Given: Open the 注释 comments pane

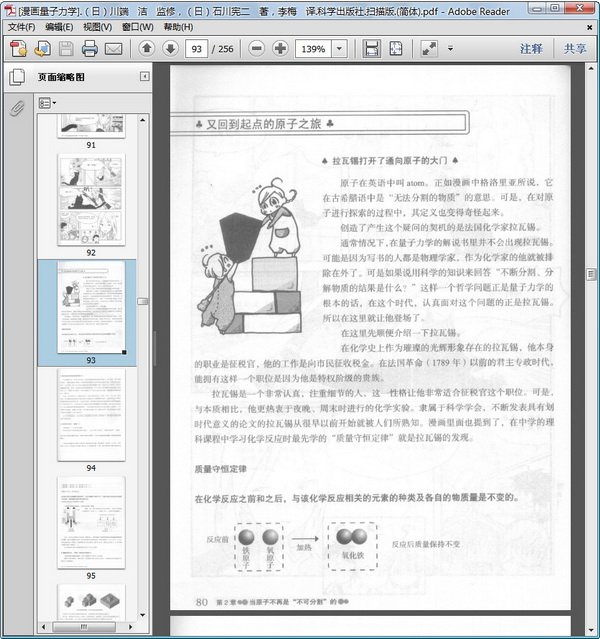Looking at the screenshot, I should pyautogui.click(x=531, y=48).
